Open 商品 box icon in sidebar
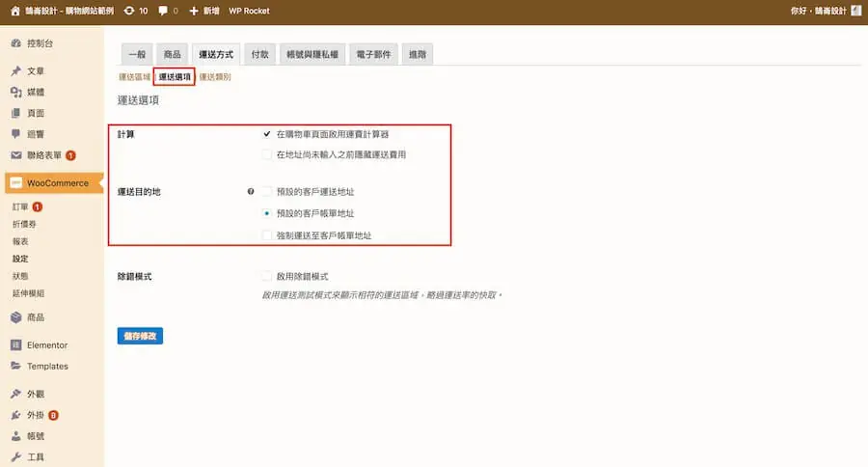 pos(16,317)
